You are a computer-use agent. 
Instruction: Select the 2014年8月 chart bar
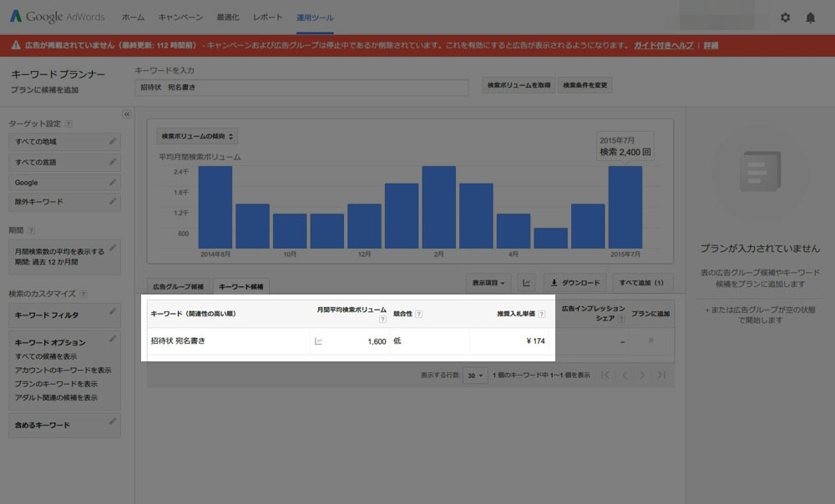tap(215, 207)
